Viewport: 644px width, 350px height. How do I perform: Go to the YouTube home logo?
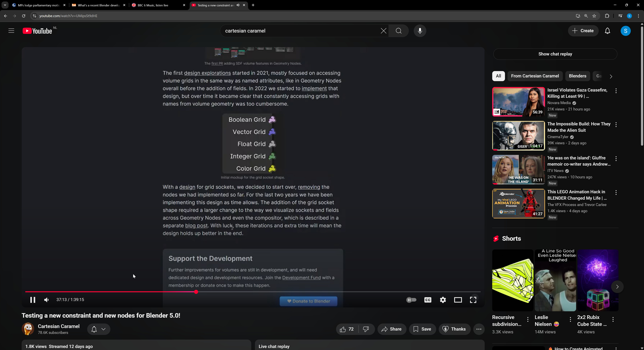37,31
